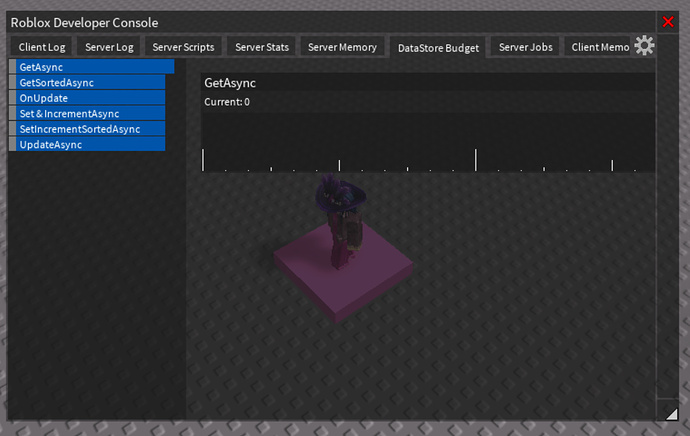Select the GetSortedAsync budget entry

(x=87, y=82)
